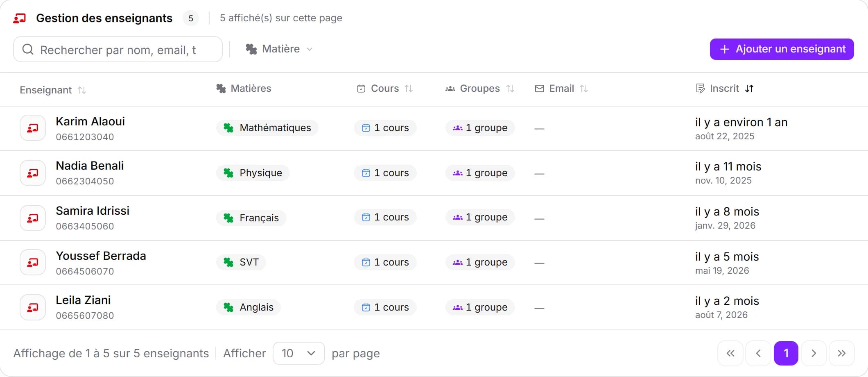
Task: Click the name Karim Alaoui
Action: 90,121
